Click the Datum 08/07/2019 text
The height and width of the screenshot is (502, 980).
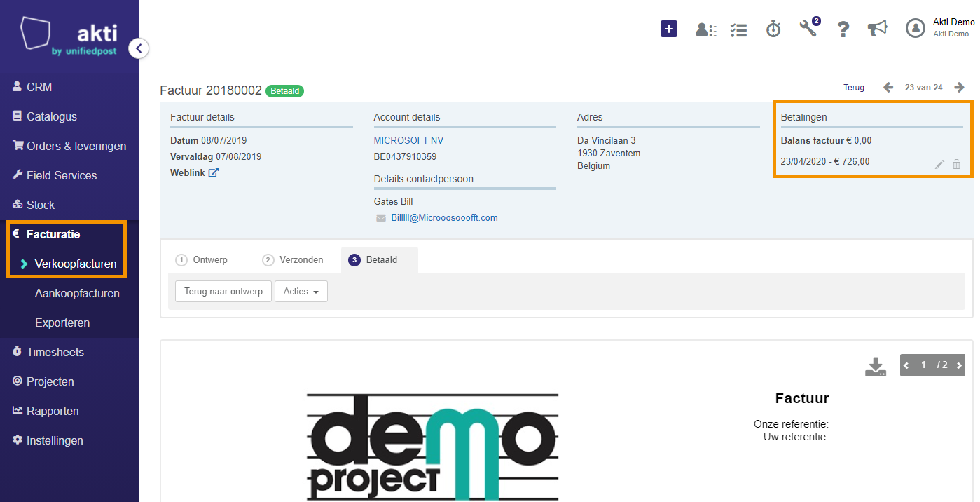pyautogui.click(x=209, y=140)
